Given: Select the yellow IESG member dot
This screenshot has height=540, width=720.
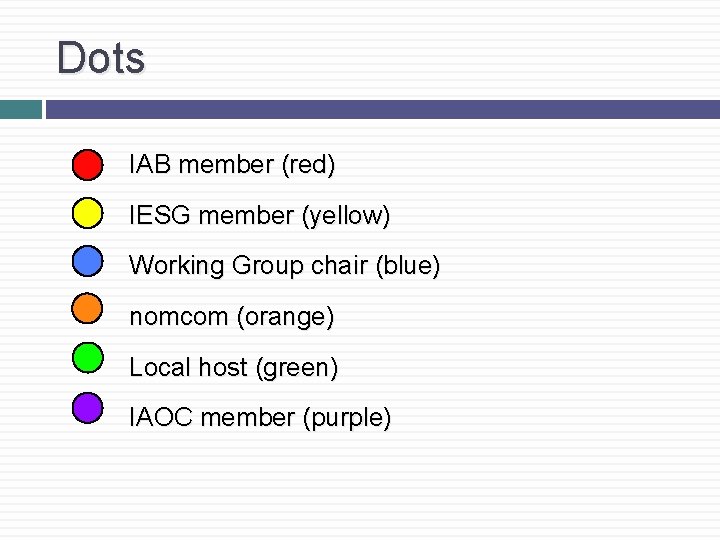Looking at the screenshot, I should pos(88,212).
